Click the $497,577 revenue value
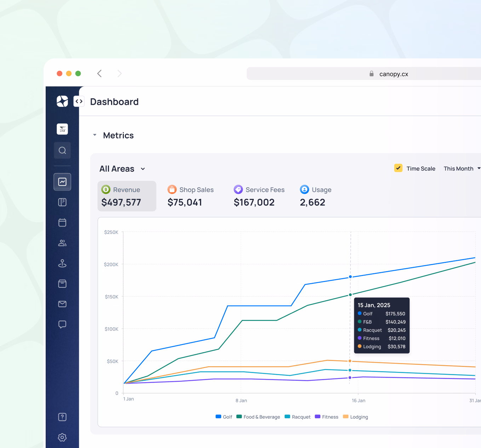 click(x=121, y=202)
